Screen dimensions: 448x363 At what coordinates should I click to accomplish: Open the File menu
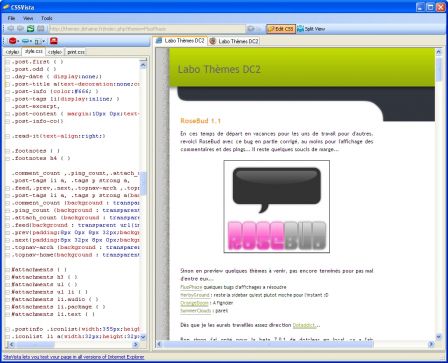point(11,18)
